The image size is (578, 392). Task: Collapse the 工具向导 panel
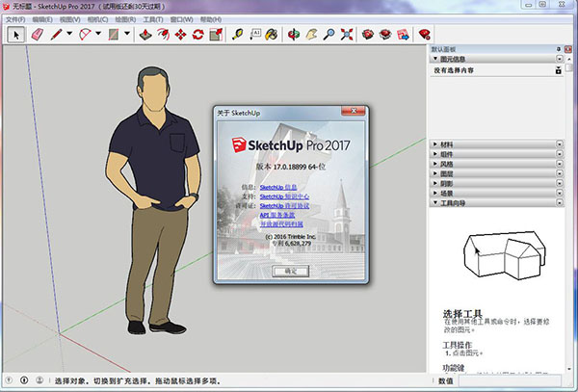click(496, 202)
